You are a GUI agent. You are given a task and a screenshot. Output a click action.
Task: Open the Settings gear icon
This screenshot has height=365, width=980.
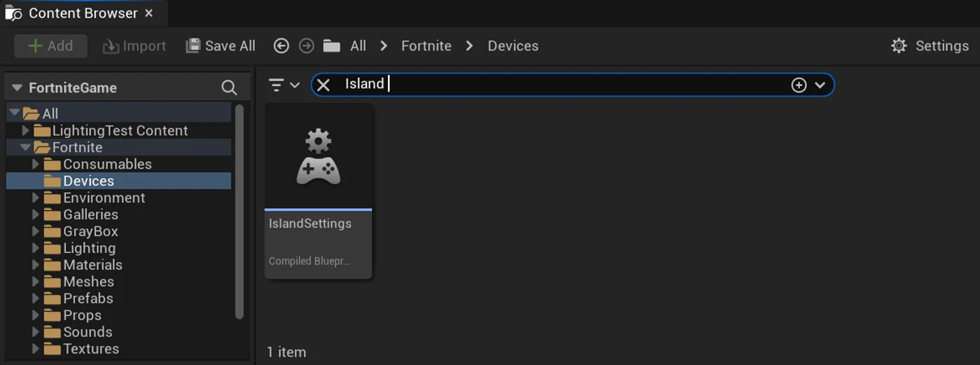click(899, 46)
